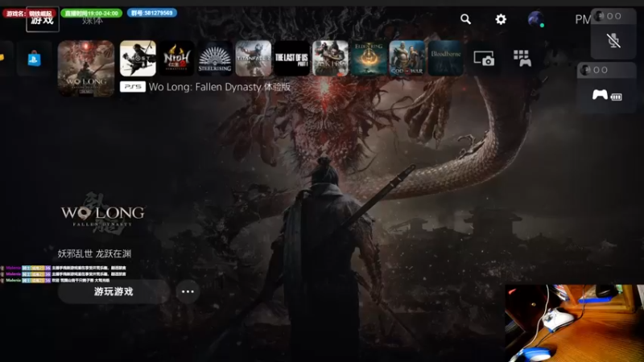
Task: Click the PS5 platform badge
Action: point(133,87)
